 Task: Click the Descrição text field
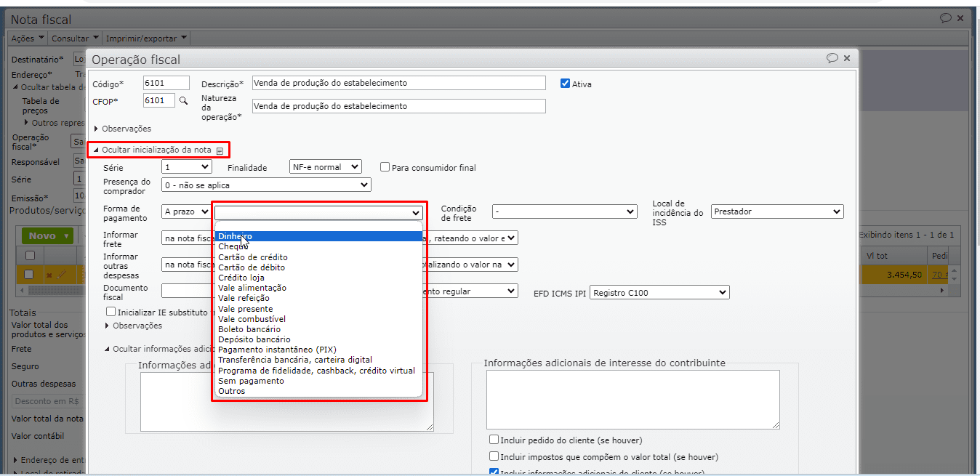398,83
